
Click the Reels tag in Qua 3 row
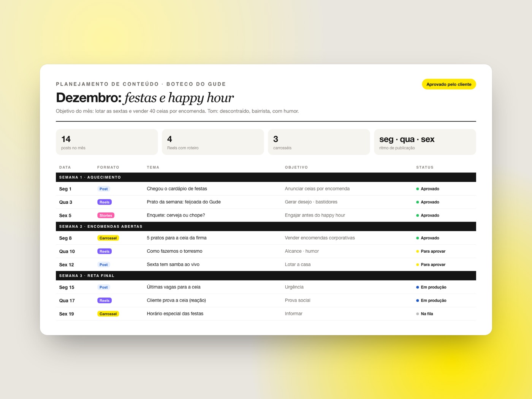pyautogui.click(x=104, y=202)
